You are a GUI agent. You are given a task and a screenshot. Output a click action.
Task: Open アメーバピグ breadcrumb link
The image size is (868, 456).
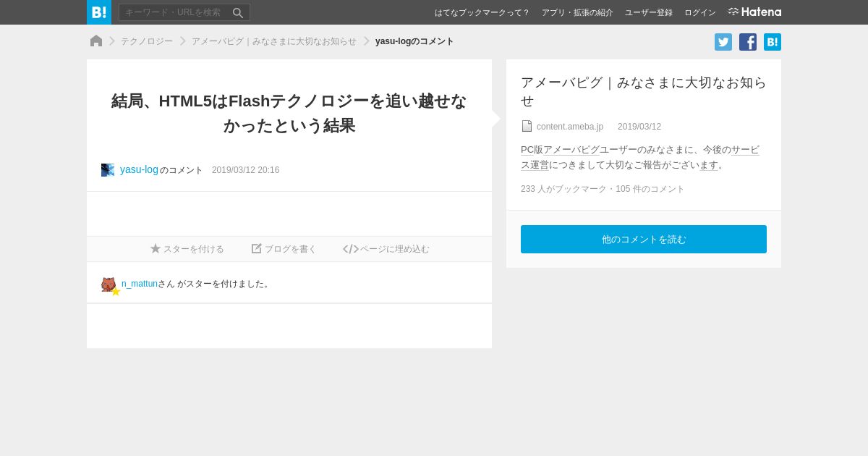[x=274, y=41]
